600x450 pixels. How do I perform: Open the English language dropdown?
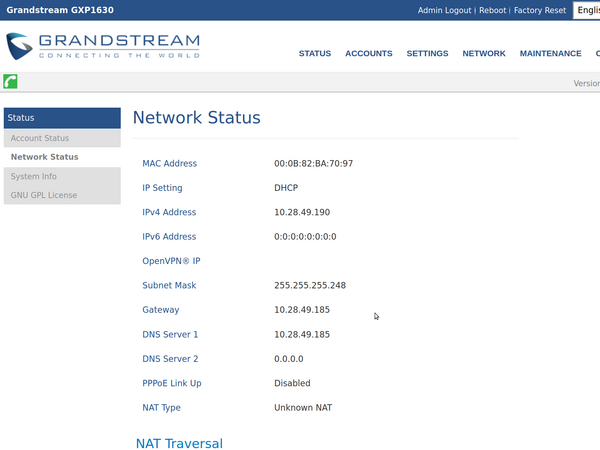(x=587, y=10)
